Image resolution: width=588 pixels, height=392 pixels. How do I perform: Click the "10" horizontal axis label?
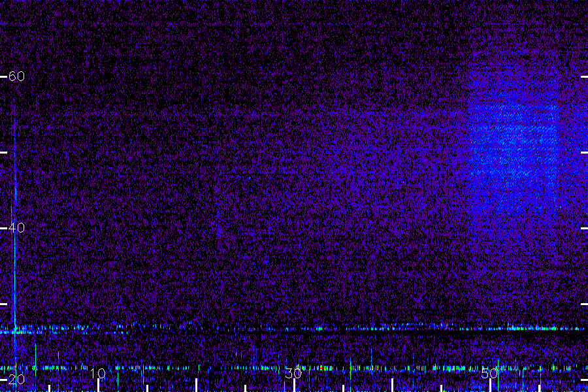pos(98,373)
